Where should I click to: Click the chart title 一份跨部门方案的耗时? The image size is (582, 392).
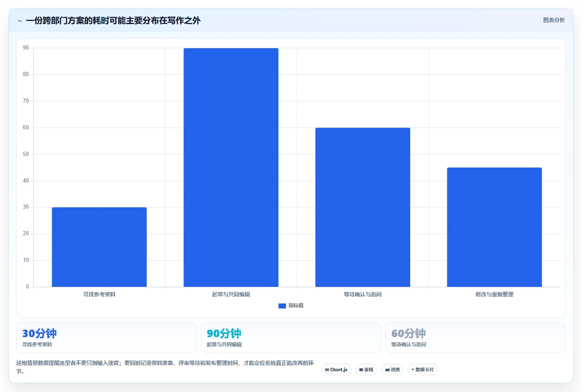pos(113,20)
